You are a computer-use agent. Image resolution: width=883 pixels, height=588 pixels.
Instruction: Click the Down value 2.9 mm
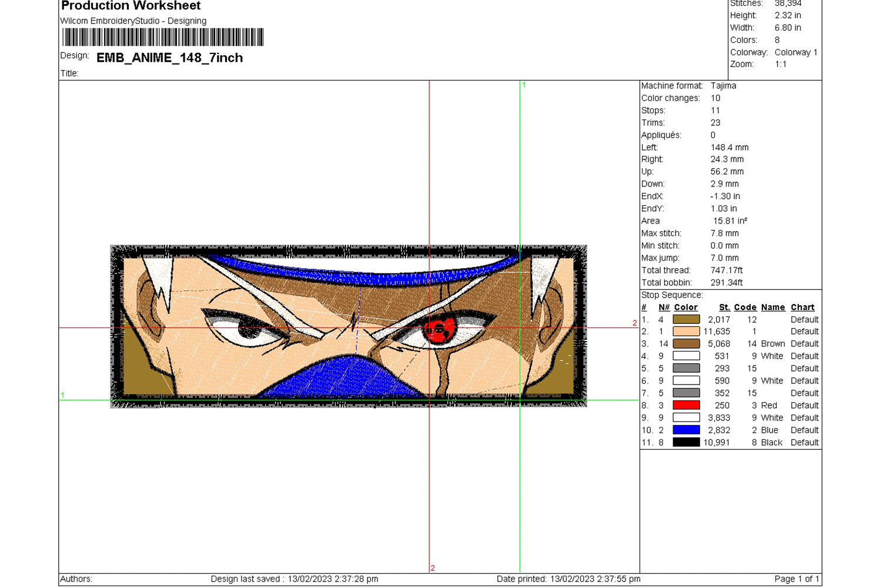pyautogui.click(x=725, y=184)
